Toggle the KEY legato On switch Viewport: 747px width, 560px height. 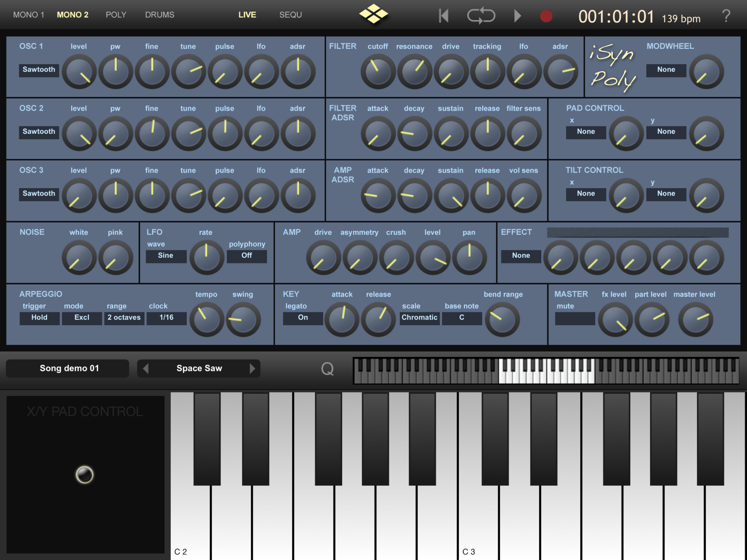[303, 317]
